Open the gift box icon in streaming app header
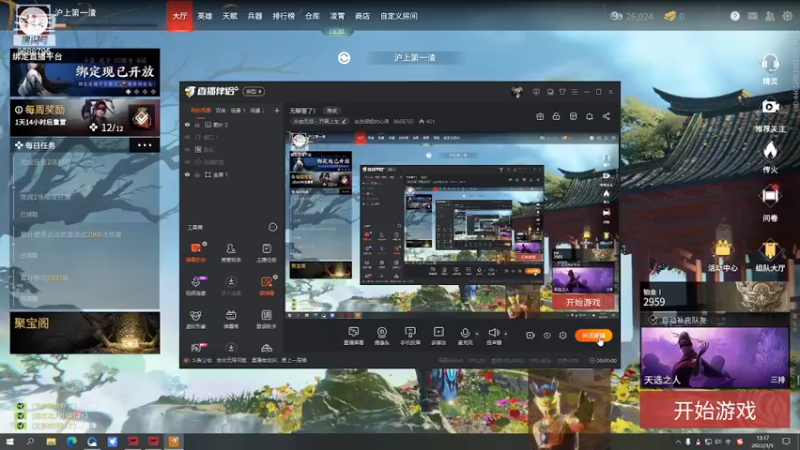Image resolution: width=800 pixels, height=450 pixels. pos(540,116)
